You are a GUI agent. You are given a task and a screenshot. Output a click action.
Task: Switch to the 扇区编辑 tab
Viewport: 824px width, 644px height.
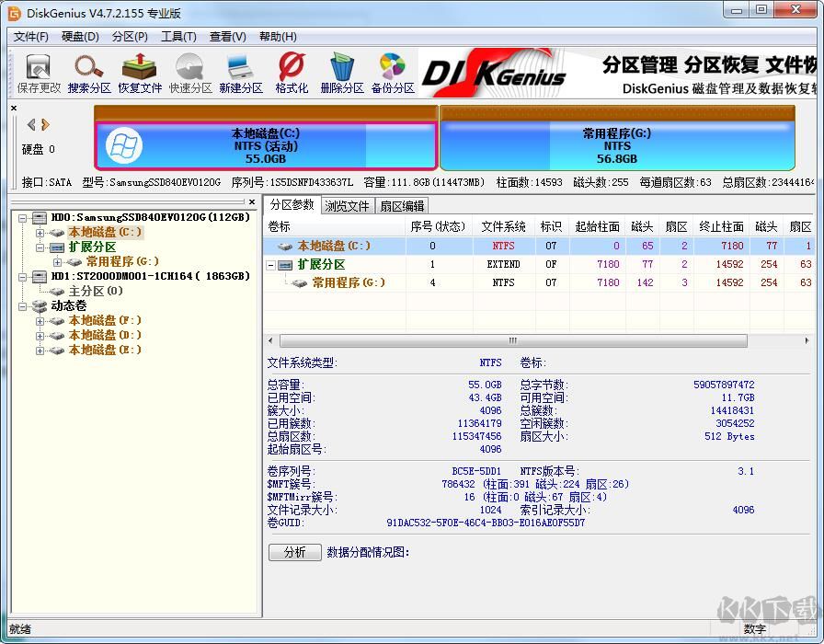(x=402, y=205)
